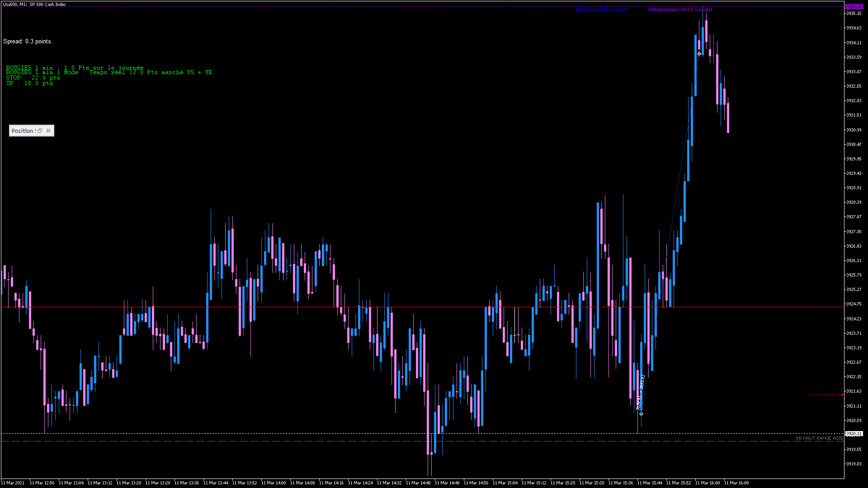The width and height of the screenshot is (868, 488).
Task: Click the Usa500 M1 chart title text
Action: point(34,5)
